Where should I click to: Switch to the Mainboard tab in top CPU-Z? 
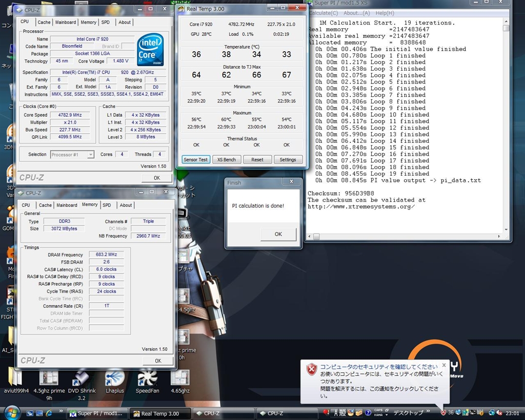[66, 23]
